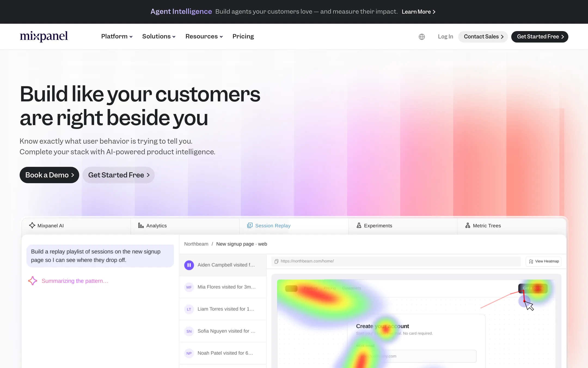The width and height of the screenshot is (588, 368).
Task: Select the Sofia Nguyen session row
Action: pyautogui.click(x=223, y=331)
